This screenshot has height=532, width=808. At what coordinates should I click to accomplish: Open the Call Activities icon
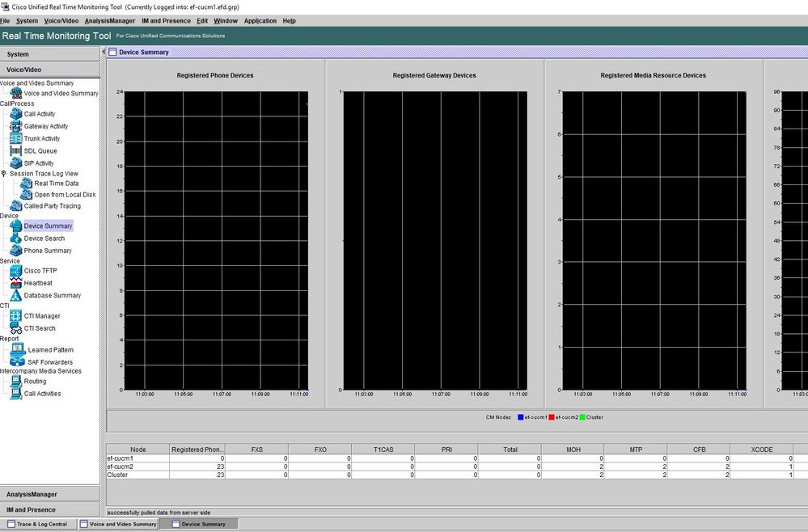click(x=16, y=394)
